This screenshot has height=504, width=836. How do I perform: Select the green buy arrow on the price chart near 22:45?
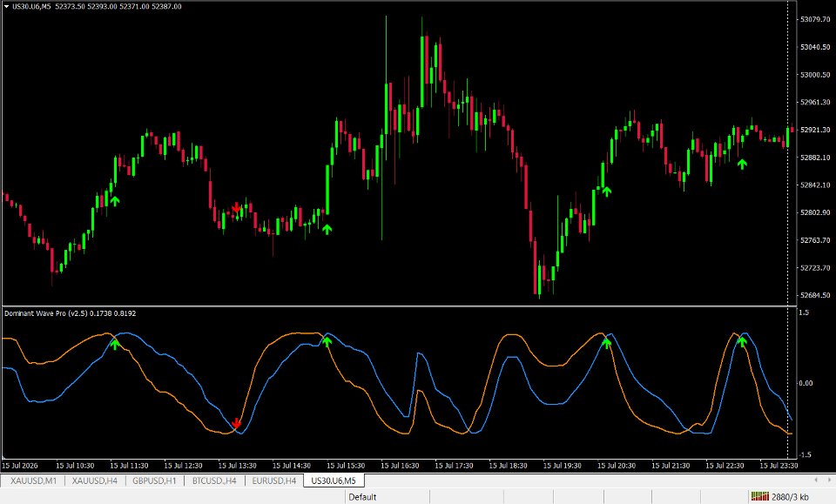click(742, 165)
